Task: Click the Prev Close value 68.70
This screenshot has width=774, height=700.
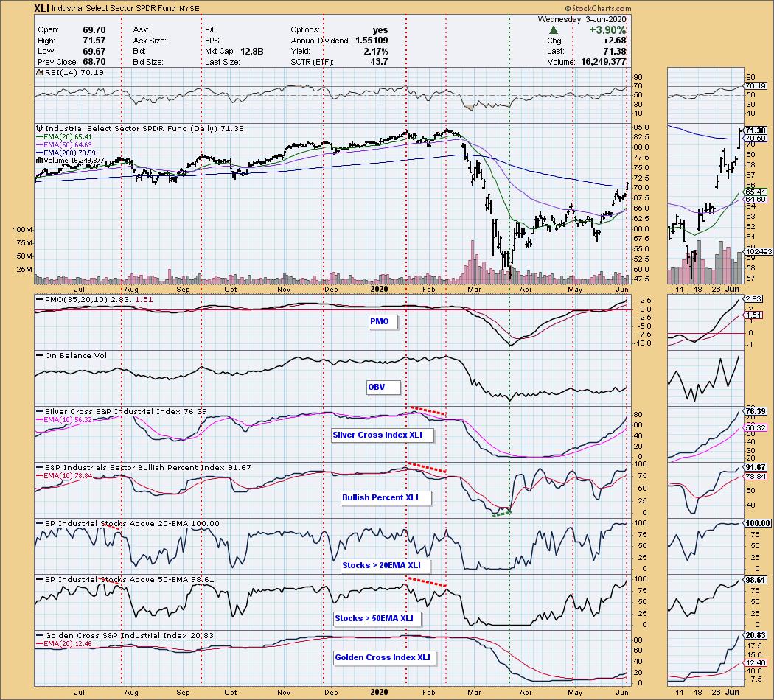Action: point(94,62)
